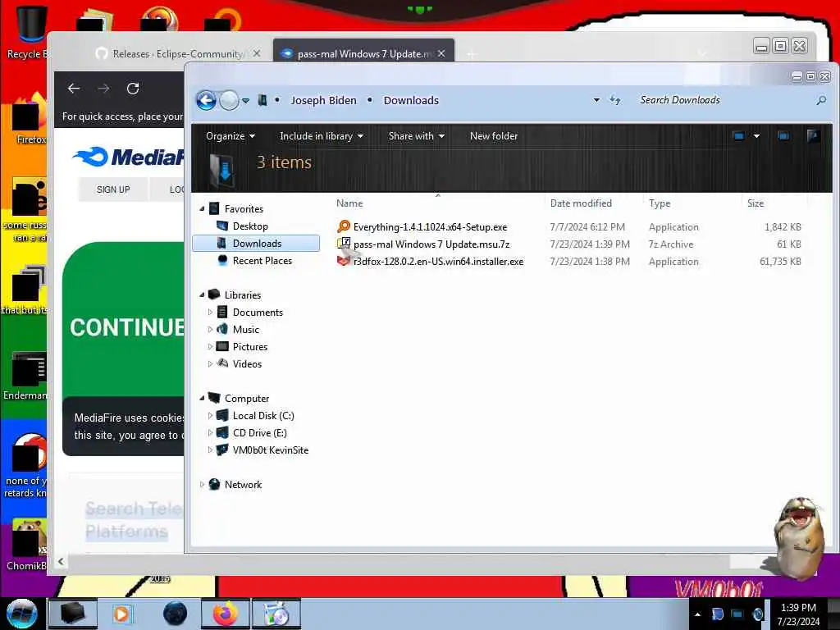Image resolution: width=840 pixels, height=630 pixels.
Task: Click the r3dfox installer file icon
Action: click(x=344, y=261)
